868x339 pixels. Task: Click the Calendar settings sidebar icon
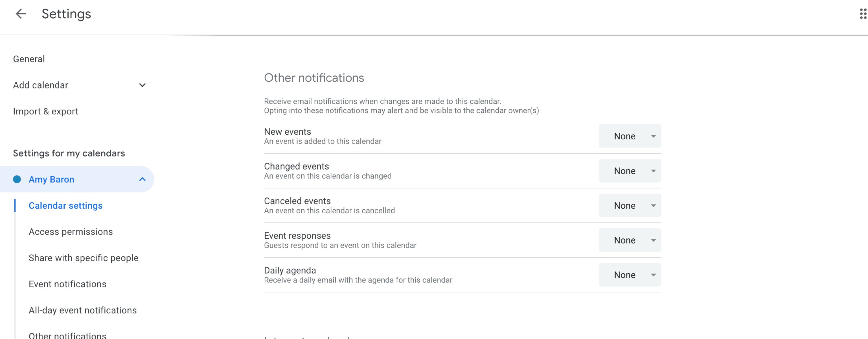click(x=65, y=205)
